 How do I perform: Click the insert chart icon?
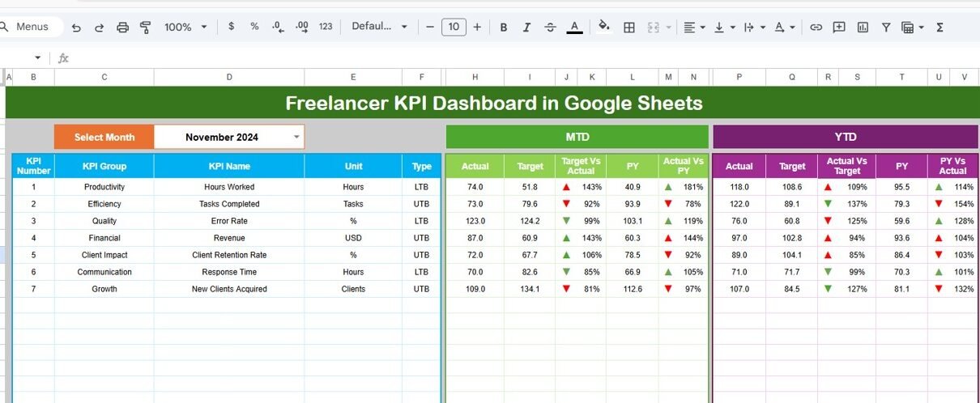(863, 28)
